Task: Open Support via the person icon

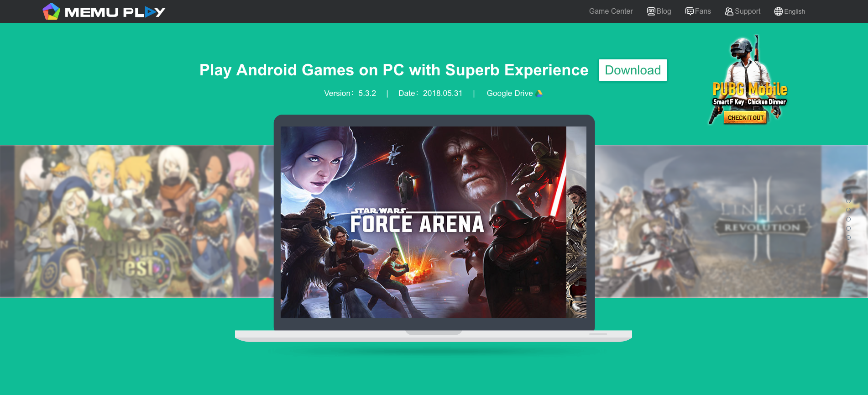Action: coord(729,11)
